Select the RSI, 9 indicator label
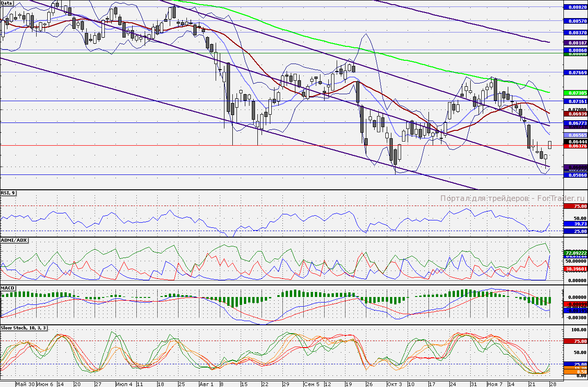The height and width of the screenshot is (387, 588). tap(8, 193)
